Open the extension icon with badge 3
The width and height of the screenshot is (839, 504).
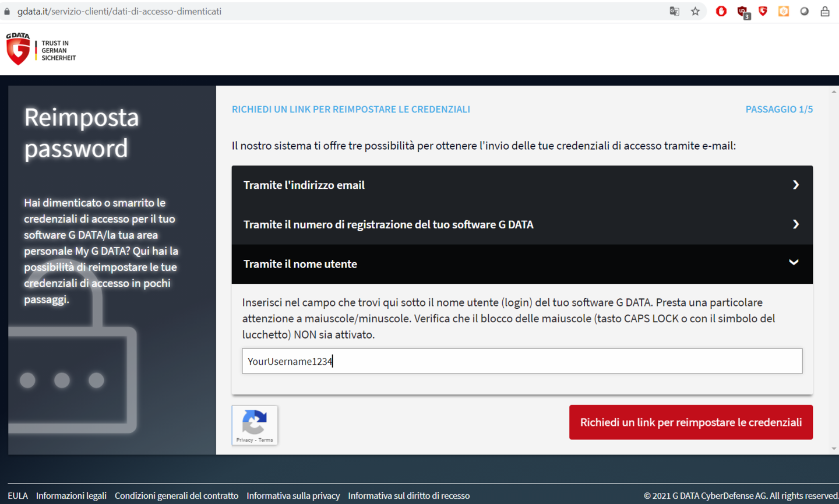click(743, 12)
